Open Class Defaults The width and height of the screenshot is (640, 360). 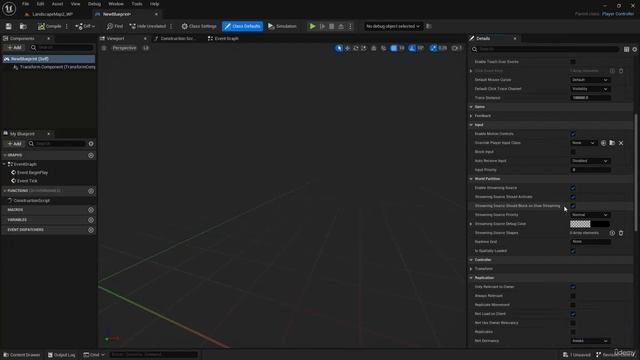coord(242,26)
